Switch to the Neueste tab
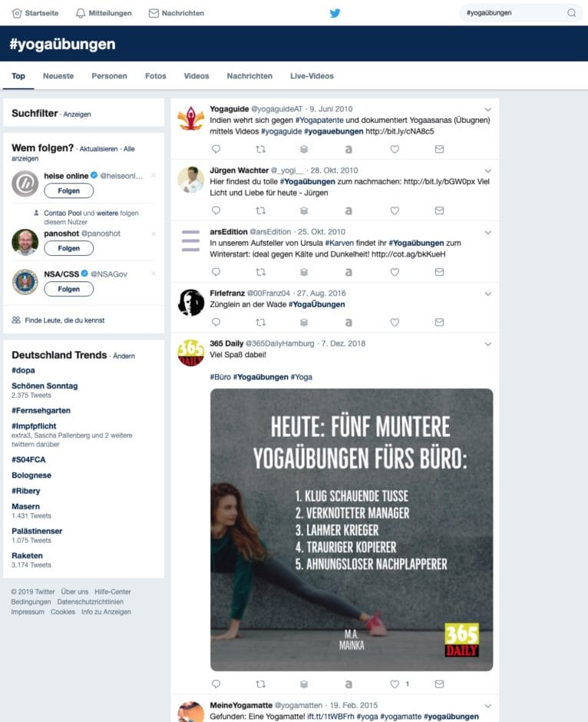The image size is (588, 722). [58, 76]
